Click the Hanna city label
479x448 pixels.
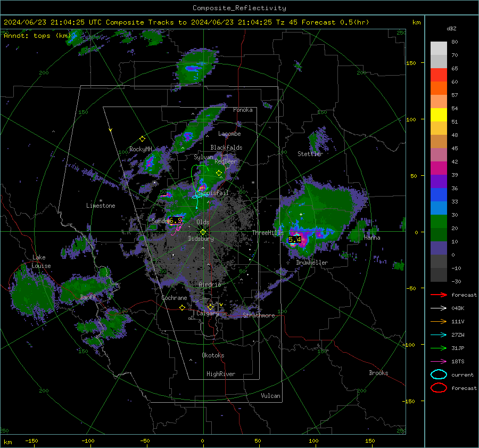(372, 238)
